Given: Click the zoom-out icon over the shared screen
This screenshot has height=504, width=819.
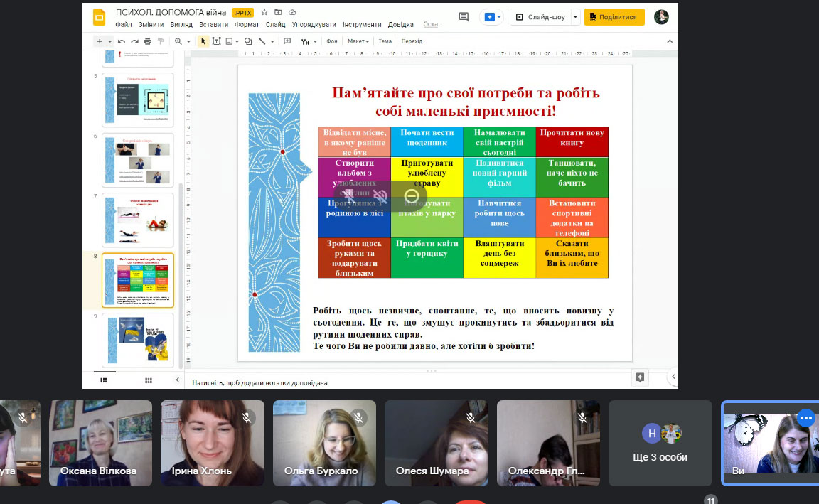Looking at the screenshot, I should (412, 196).
